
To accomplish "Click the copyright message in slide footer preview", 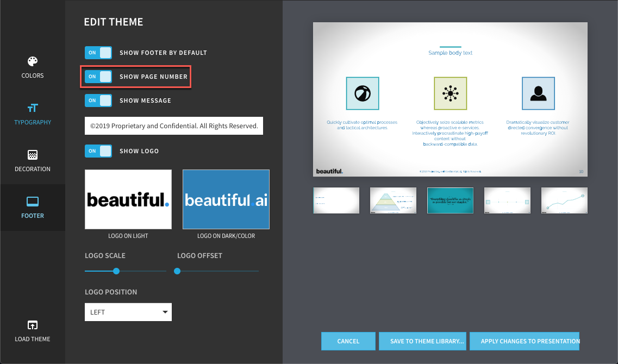I will pyautogui.click(x=450, y=172).
